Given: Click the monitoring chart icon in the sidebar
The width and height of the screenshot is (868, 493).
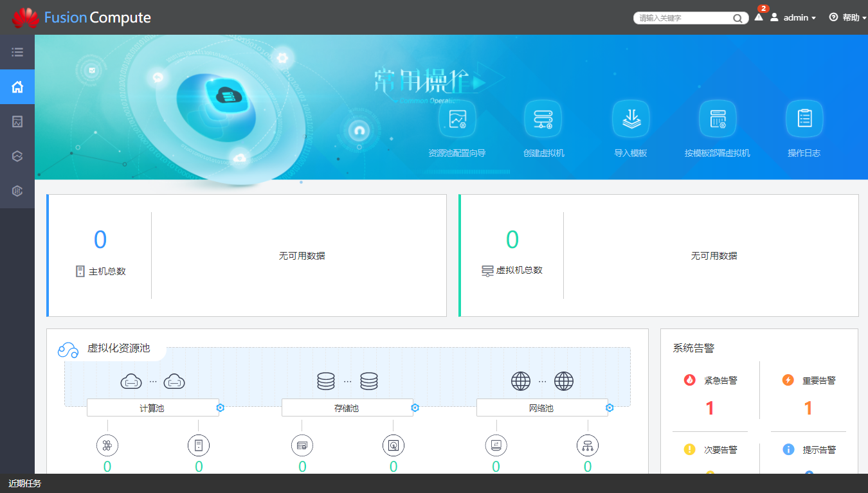Looking at the screenshot, I should (17, 121).
